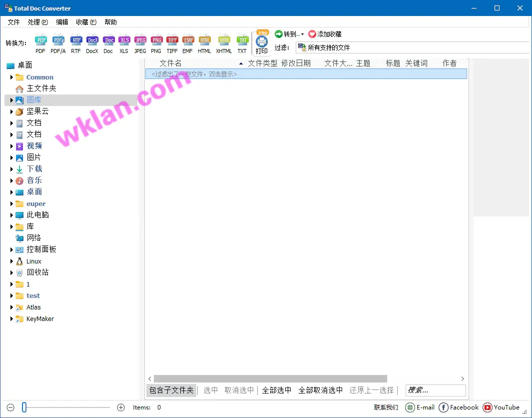This screenshot has width=532, height=418.
Task: Choose EMF output icon
Action: tap(188, 40)
